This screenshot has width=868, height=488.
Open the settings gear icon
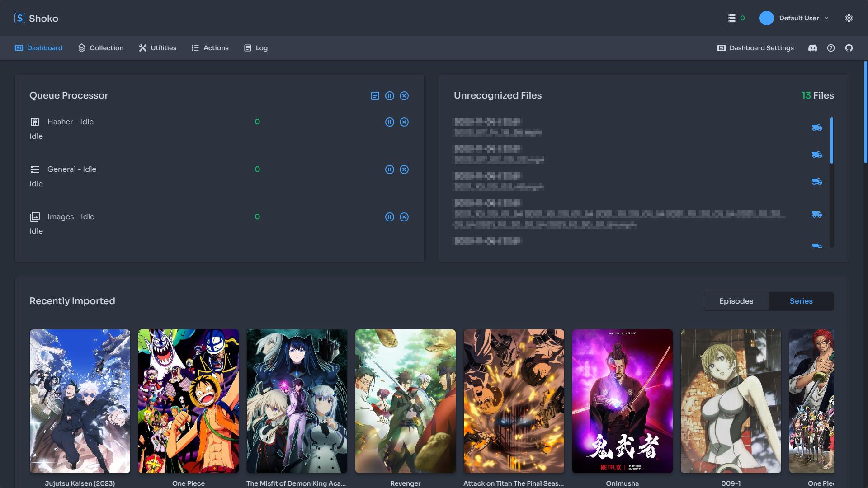(849, 18)
